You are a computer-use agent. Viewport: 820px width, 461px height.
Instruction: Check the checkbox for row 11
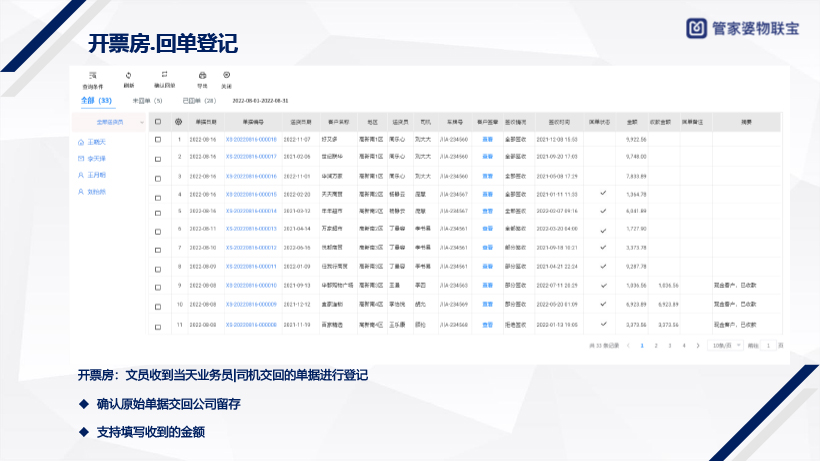pos(158,325)
